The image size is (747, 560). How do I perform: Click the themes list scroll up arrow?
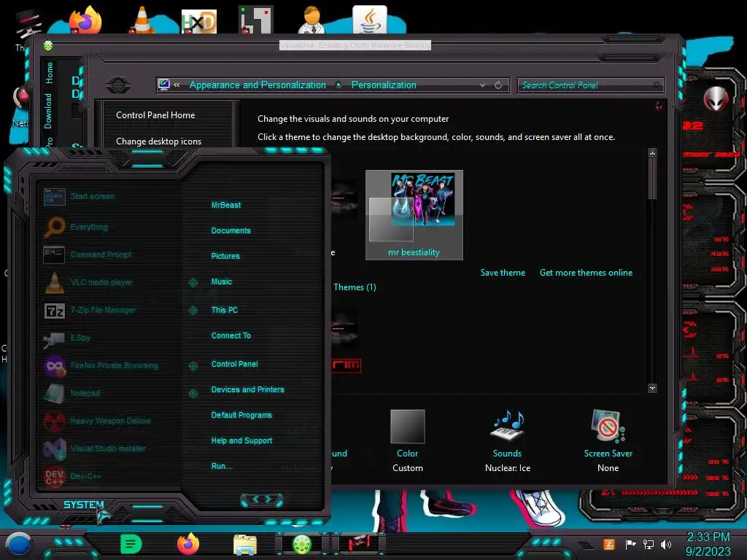pos(652,153)
